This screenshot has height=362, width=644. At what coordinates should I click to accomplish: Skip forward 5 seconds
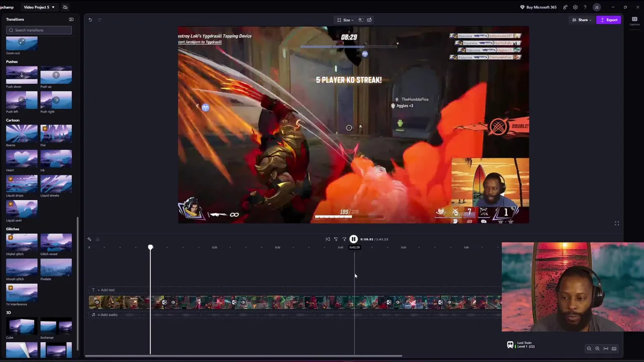345,239
